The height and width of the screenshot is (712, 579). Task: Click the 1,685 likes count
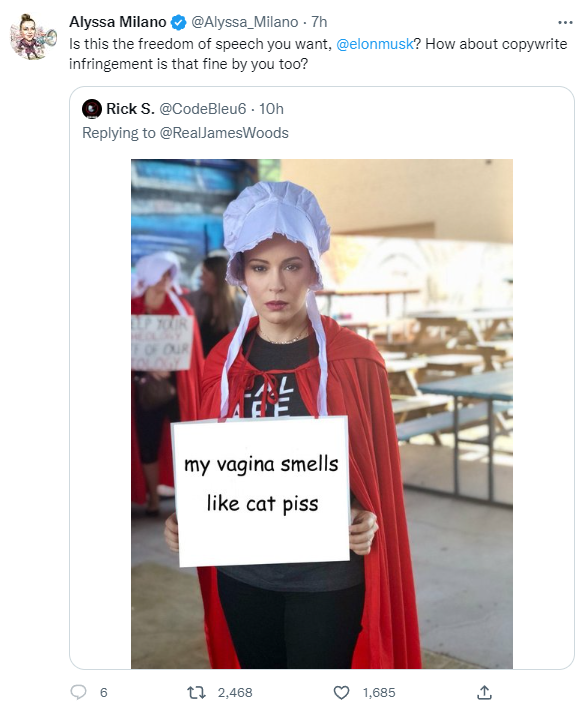(x=379, y=692)
